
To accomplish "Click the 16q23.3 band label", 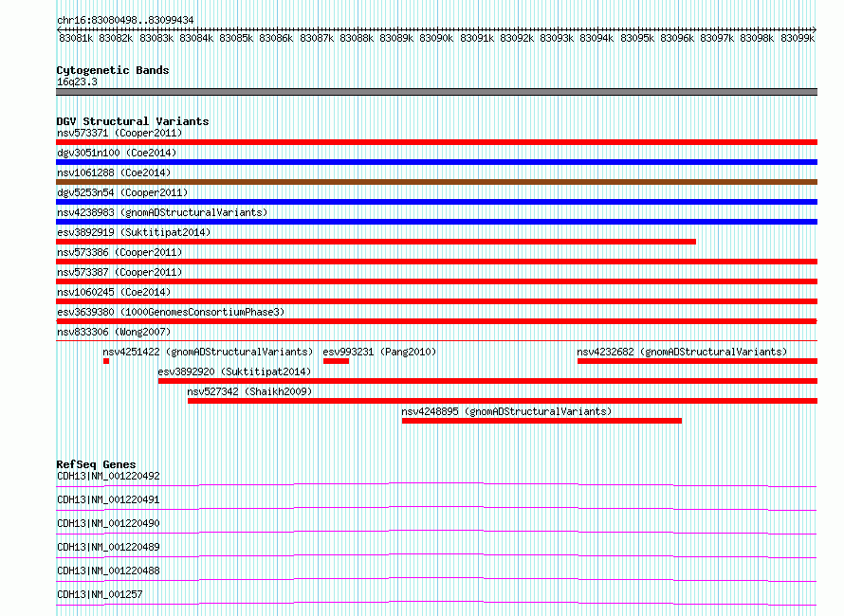I will tap(77, 82).
